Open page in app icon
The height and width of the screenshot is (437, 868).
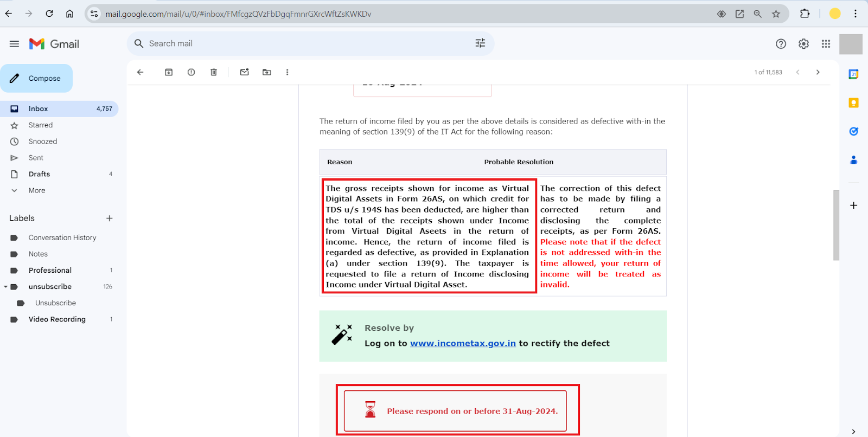point(739,14)
